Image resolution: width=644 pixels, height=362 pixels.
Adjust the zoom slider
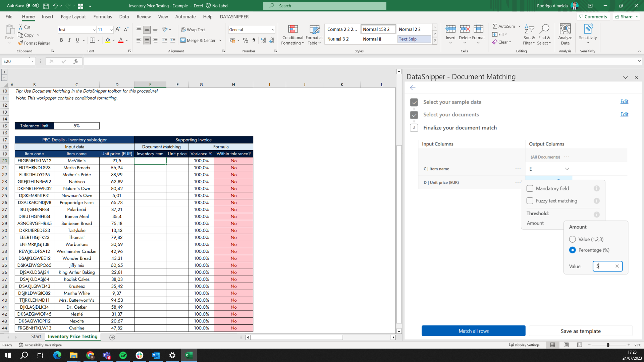tap(609, 345)
